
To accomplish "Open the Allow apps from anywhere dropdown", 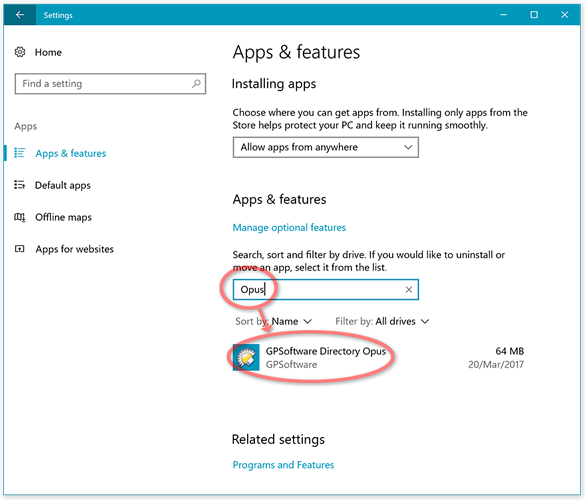I will [x=325, y=147].
